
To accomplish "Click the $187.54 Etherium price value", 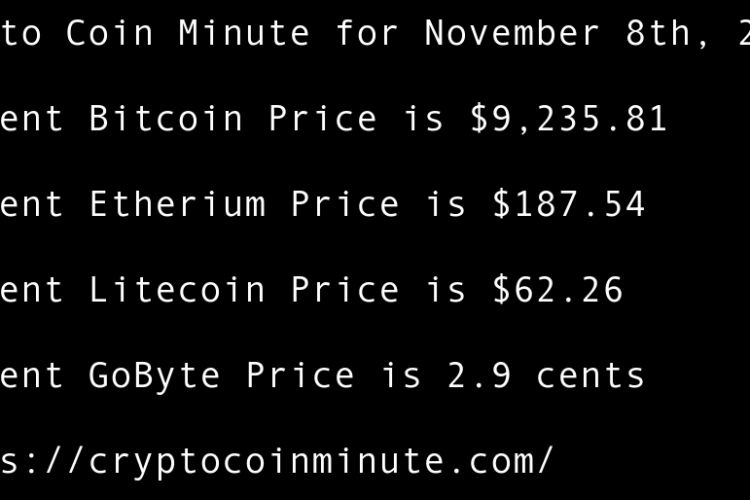I will tap(568, 205).
